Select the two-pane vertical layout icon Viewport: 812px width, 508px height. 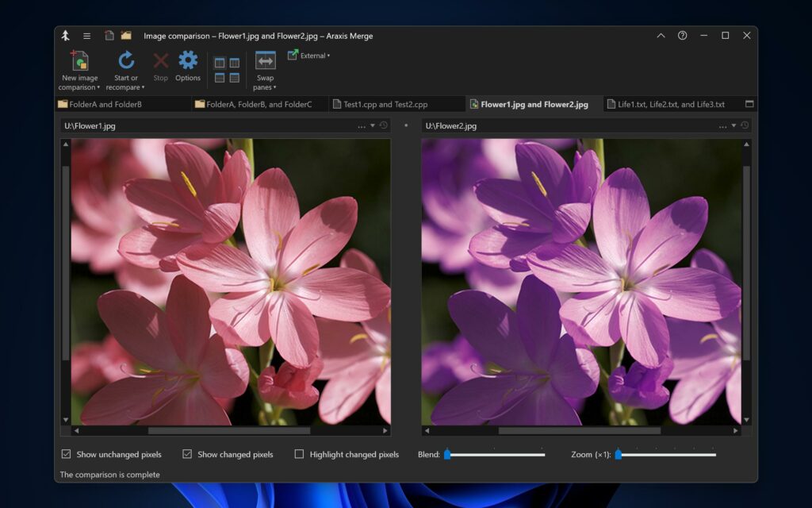click(220, 63)
